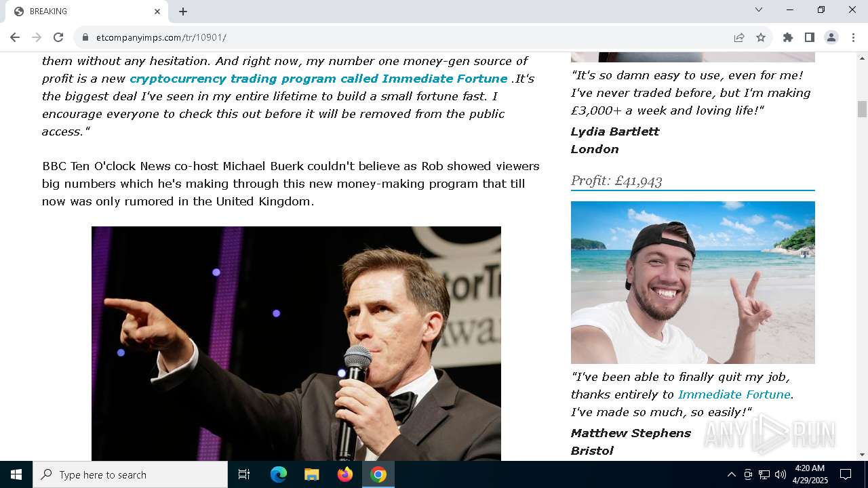Open the network status tray icon
The height and width of the screenshot is (488, 868).
[x=764, y=474]
